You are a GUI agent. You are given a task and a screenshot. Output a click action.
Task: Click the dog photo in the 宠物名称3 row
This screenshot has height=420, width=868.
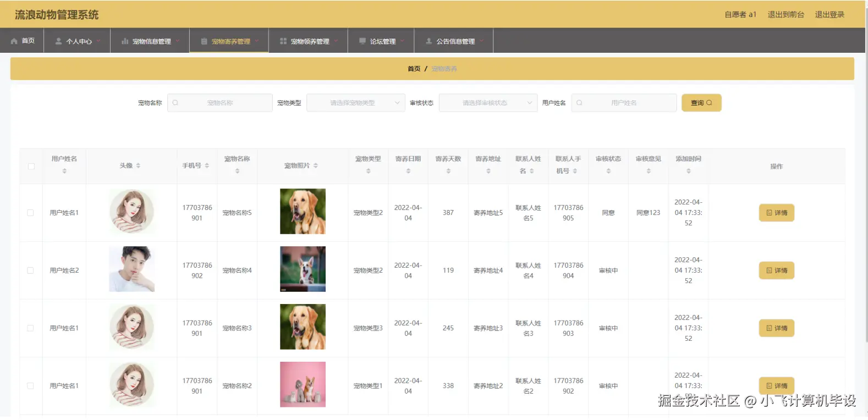tap(303, 327)
